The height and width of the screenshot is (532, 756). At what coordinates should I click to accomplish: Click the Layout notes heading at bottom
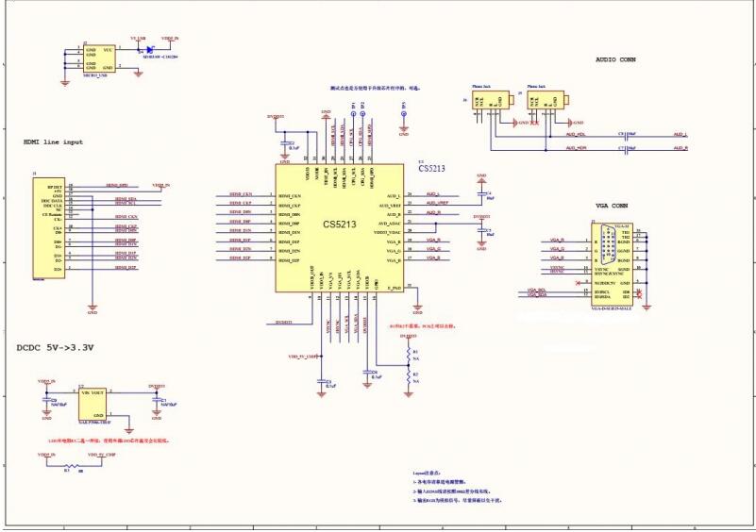pyautogui.click(x=427, y=474)
